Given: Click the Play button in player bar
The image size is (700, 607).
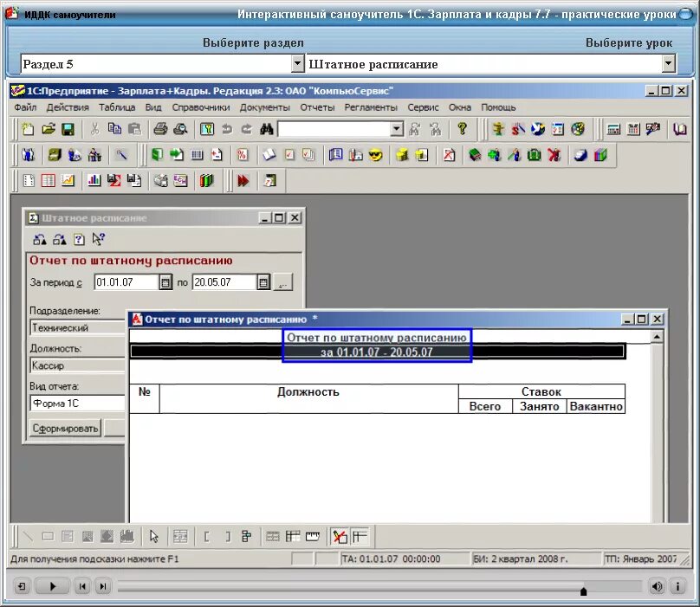Looking at the screenshot, I should 53,586.
